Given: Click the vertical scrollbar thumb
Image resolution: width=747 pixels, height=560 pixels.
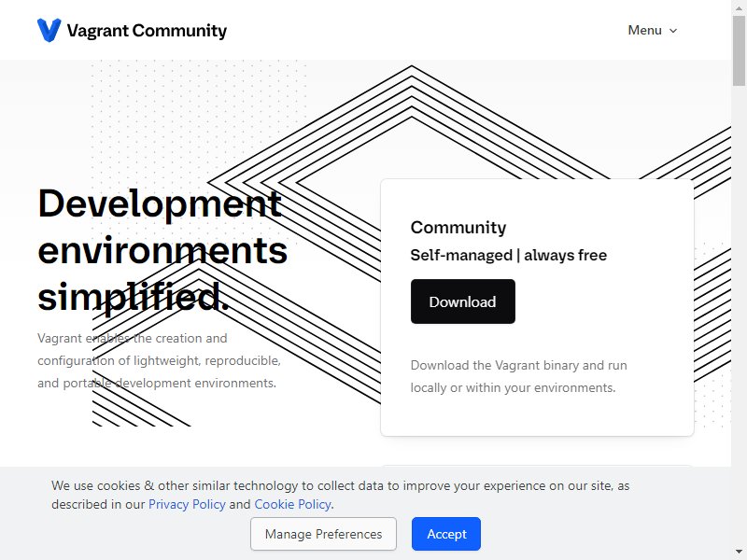Looking at the screenshot, I should pos(740,50).
